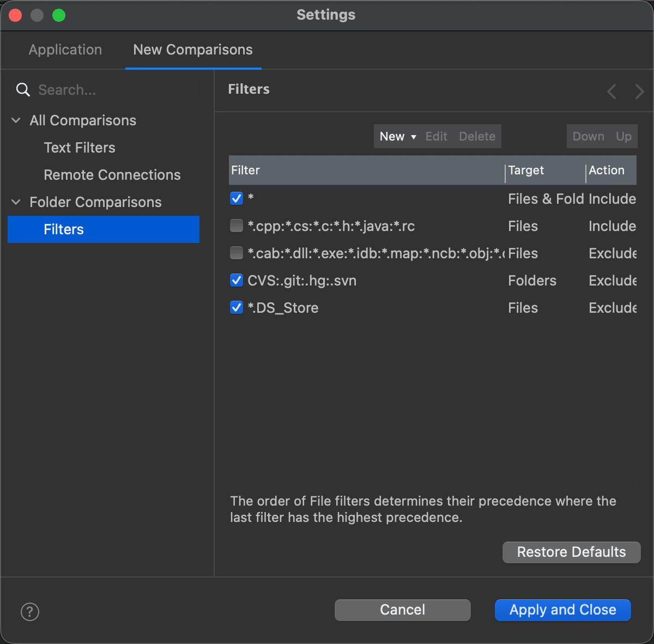The height and width of the screenshot is (644, 654).
Task: Click Include action in *.cpp row
Action: point(612,226)
